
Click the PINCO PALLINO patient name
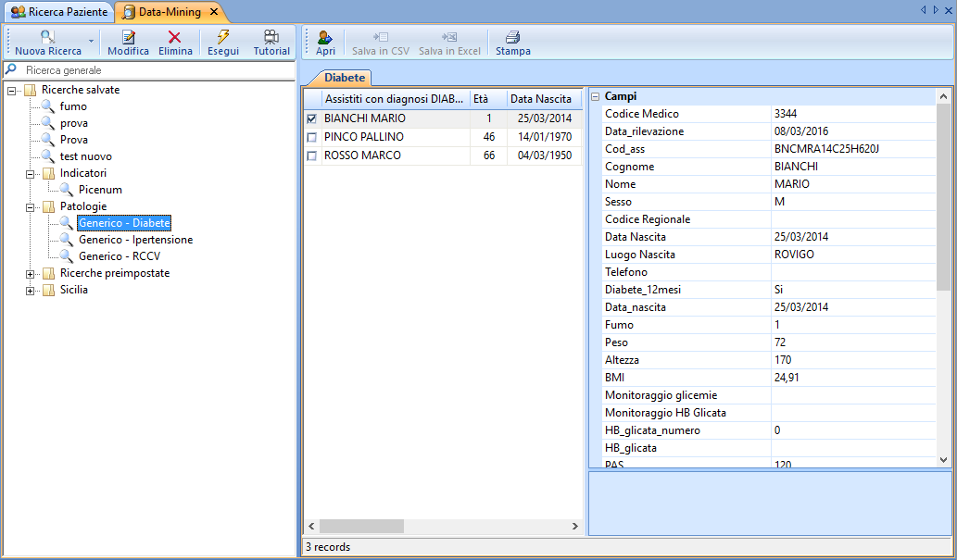pyautogui.click(x=364, y=137)
